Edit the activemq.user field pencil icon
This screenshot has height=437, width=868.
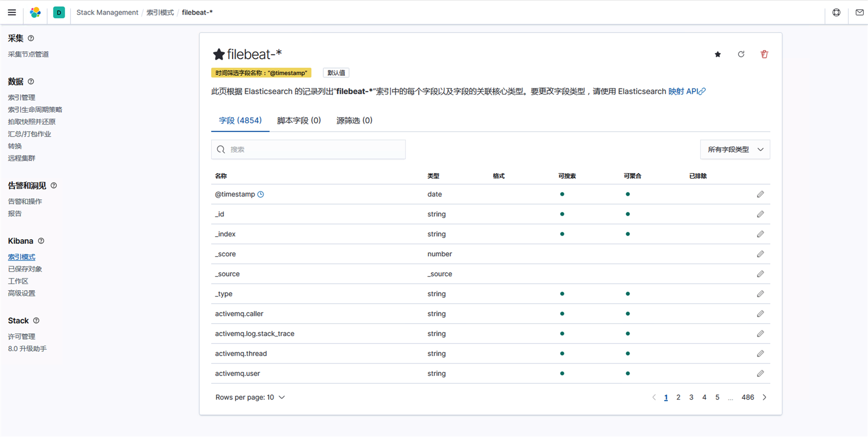pos(761,374)
